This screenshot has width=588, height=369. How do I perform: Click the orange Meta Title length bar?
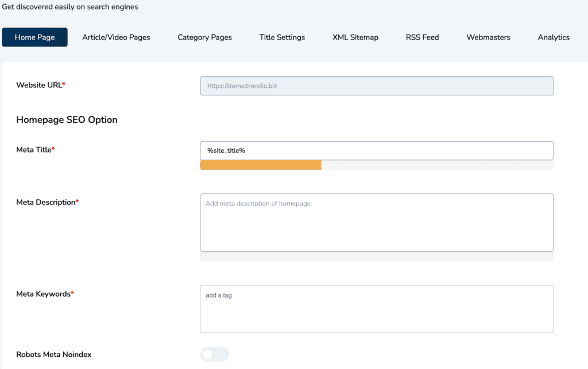[x=260, y=165]
